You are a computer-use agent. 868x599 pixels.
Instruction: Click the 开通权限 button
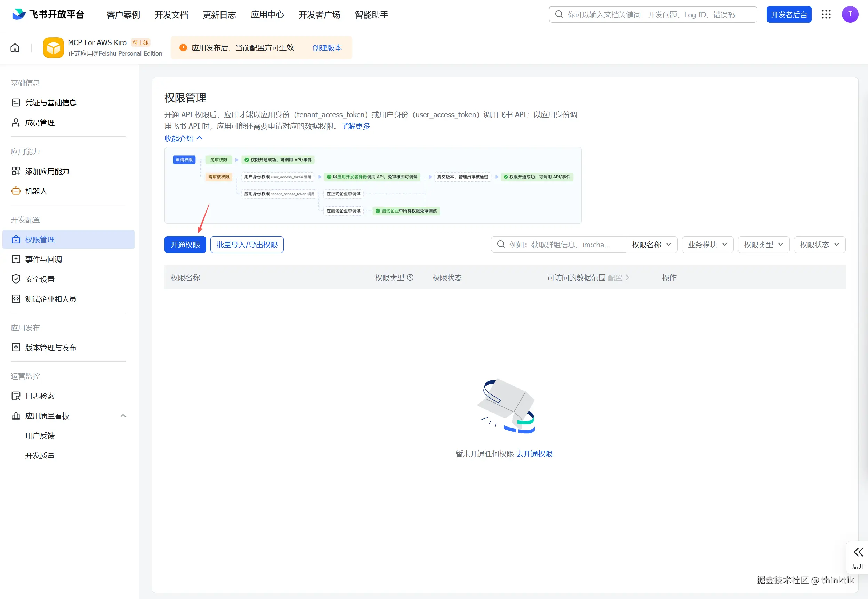[185, 245]
